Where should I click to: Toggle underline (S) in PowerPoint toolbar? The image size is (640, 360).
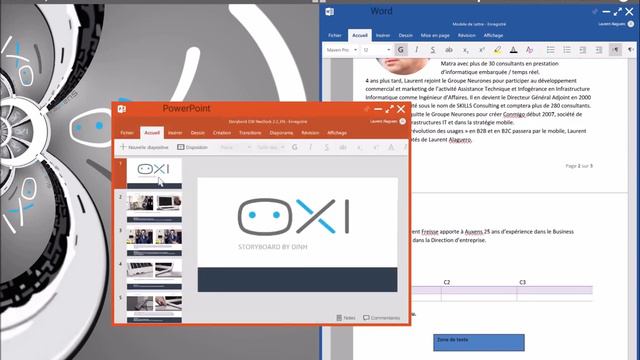point(327,147)
